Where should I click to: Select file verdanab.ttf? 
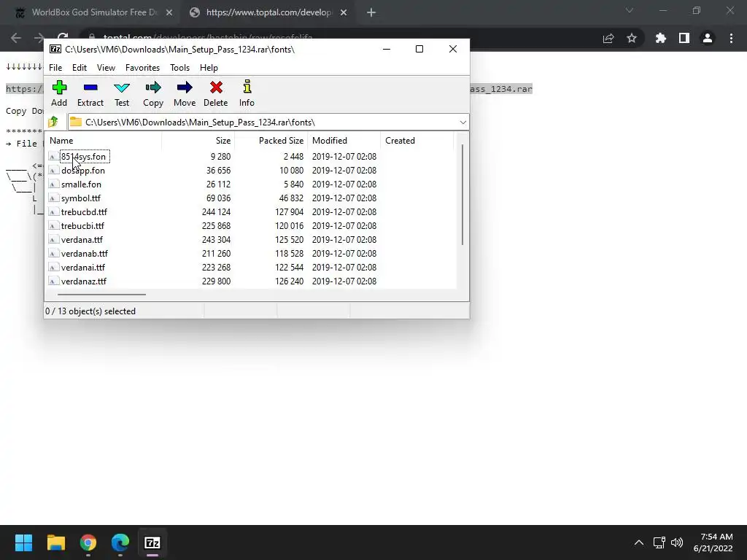coord(85,253)
